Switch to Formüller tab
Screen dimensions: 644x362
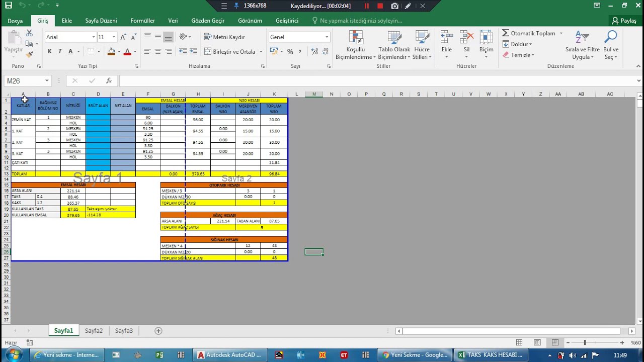pyautogui.click(x=143, y=21)
